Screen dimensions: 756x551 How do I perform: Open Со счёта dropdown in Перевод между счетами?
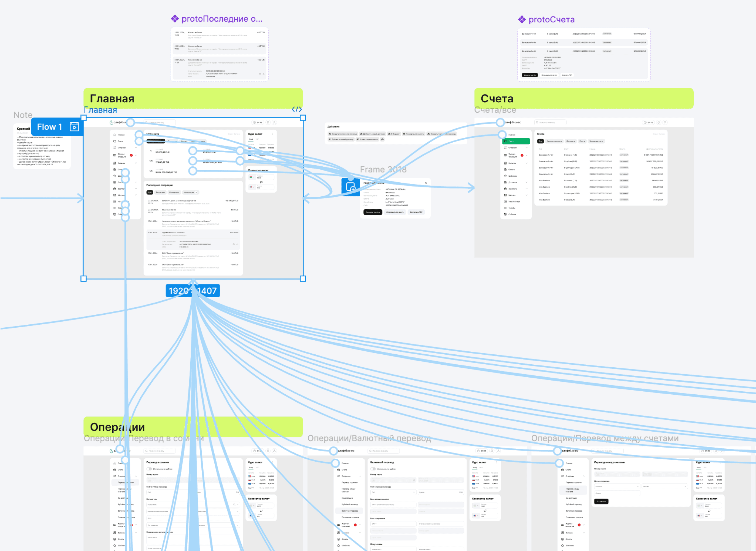(617, 486)
